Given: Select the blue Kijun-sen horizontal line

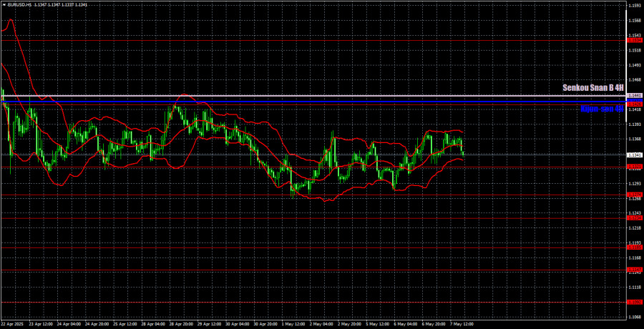Looking at the screenshot, I should click(313, 101).
